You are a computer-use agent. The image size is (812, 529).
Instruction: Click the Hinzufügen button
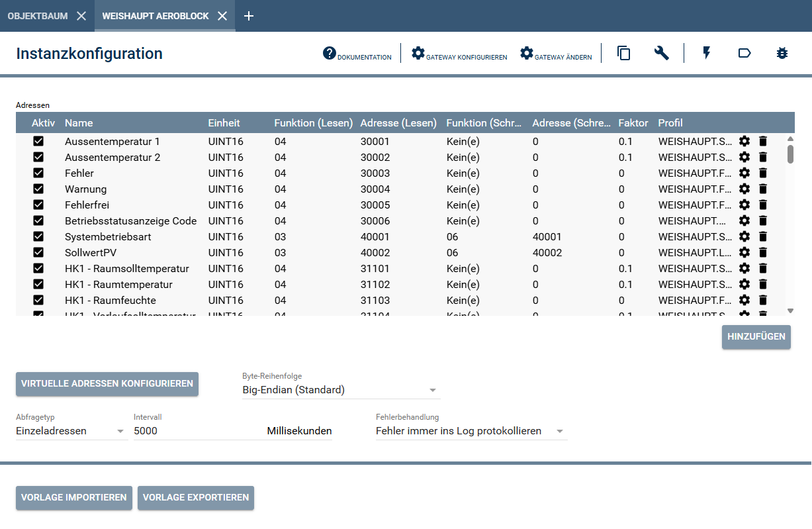pos(756,336)
